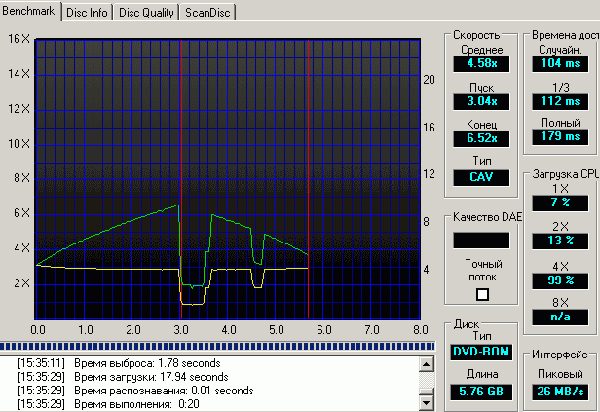Screen dimensions: 600x412
Task: Select the log line 'Время выполнения: 0:20'
Action: [x=108, y=404]
